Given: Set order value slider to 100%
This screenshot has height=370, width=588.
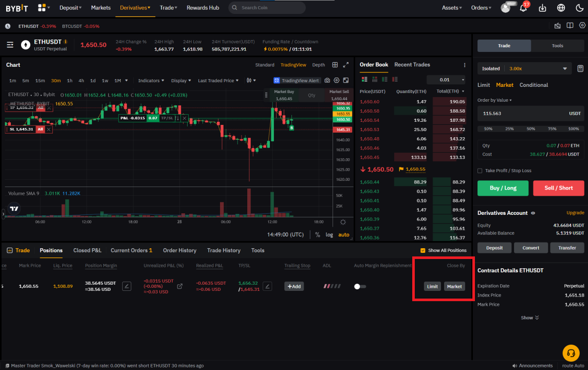Looking at the screenshot, I should (574, 129).
